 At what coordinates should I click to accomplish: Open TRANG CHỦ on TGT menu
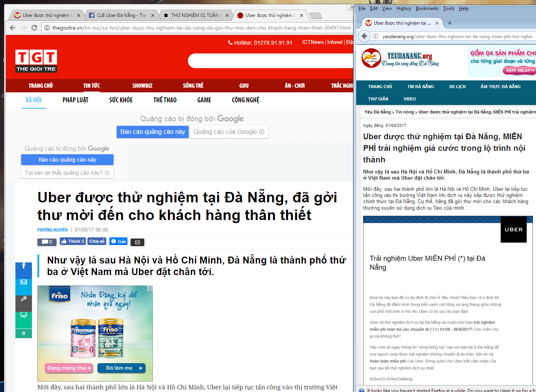(40, 85)
